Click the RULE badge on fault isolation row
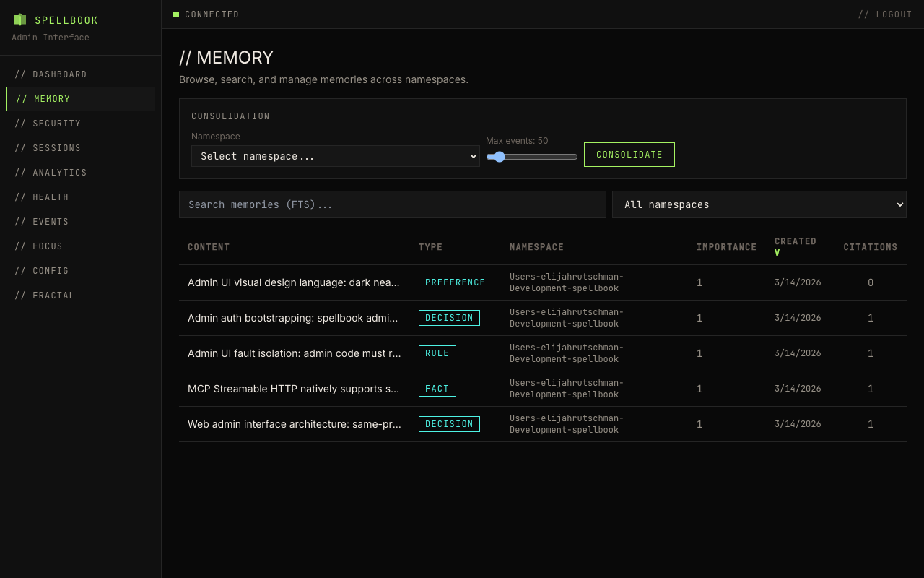The image size is (924, 578). pyautogui.click(x=437, y=353)
